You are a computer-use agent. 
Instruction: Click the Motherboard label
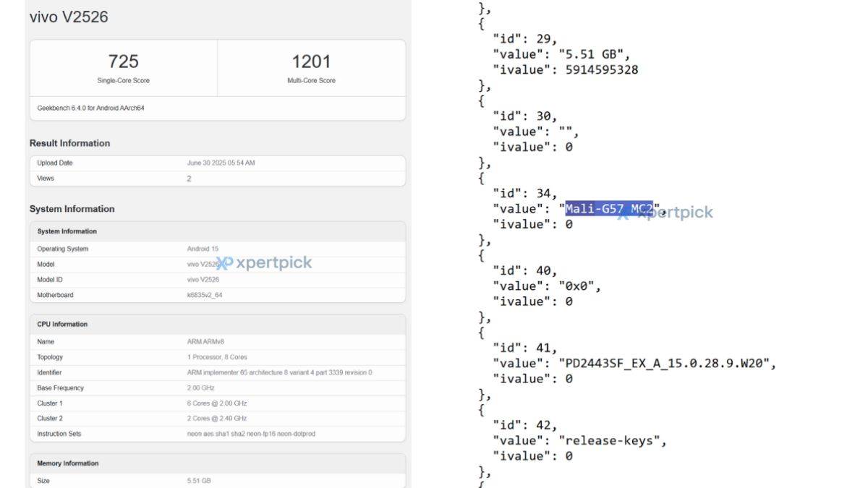55,295
